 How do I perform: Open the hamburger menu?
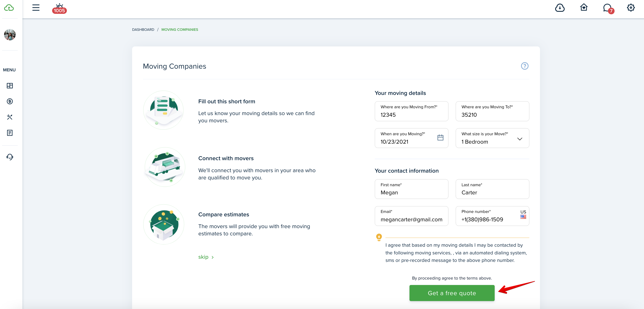tap(36, 7)
